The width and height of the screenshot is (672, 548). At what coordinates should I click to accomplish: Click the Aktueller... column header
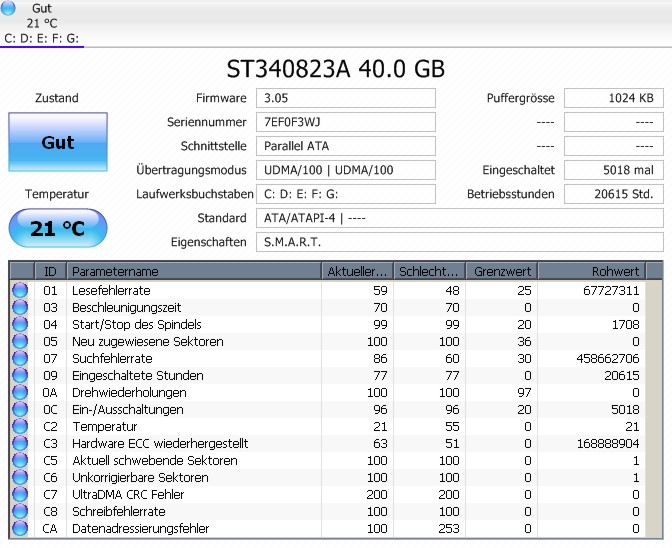357,271
